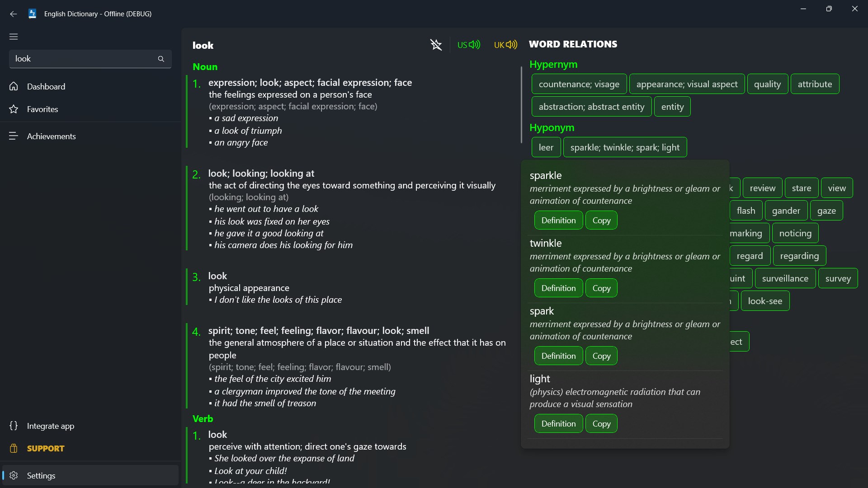The image size is (868, 488).
Task: Open Definition for the word 'sparkle'
Action: click(558, 220)
